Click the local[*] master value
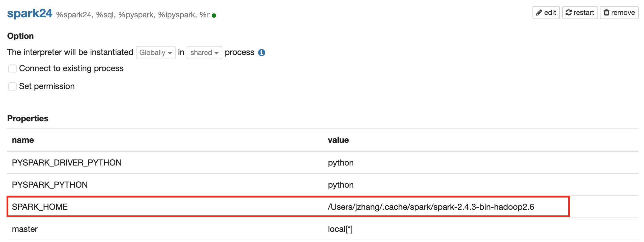The height and width of the screenshot is (242, 644). pyautogui.click(x=340, y=229)
